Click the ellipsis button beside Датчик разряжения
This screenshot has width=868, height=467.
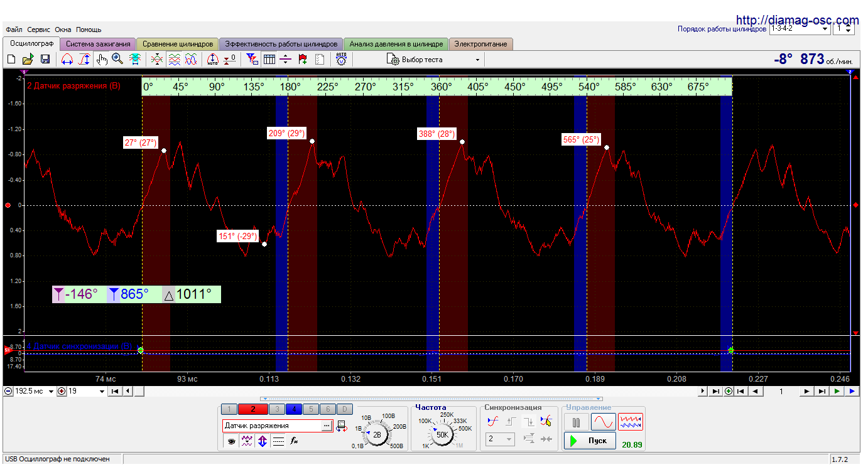(326, 426)
